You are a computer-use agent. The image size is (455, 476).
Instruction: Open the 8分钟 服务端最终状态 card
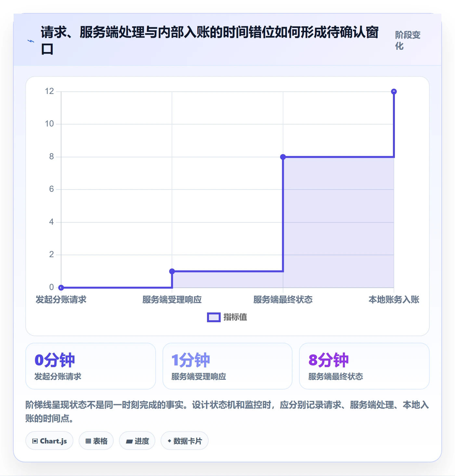click(x=364, y=366)
